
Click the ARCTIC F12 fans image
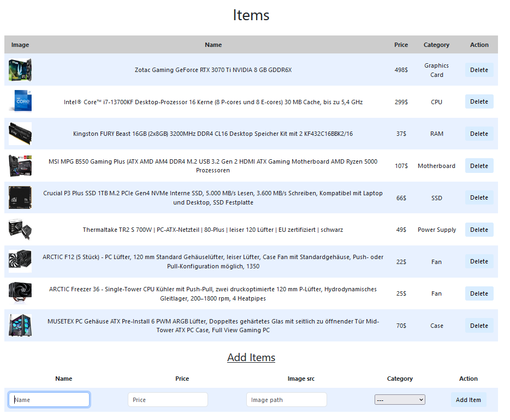(20, 261)
